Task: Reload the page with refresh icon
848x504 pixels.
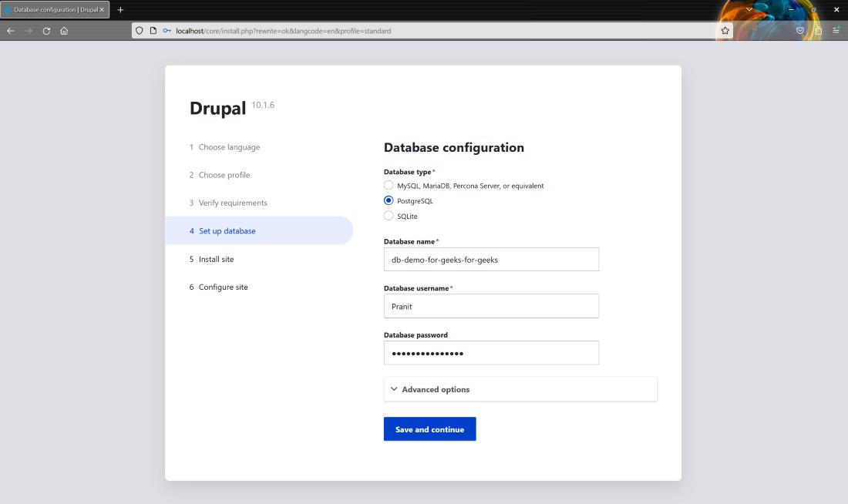Action: pyautogui.click(x=46, y=31)
